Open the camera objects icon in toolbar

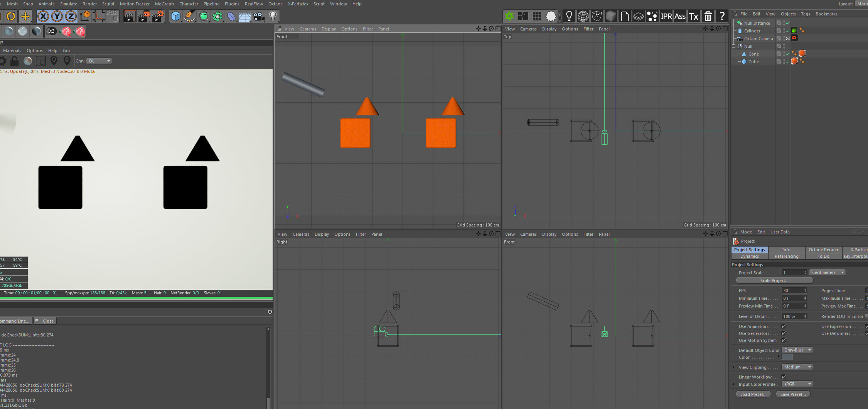(x=259, y=16)
